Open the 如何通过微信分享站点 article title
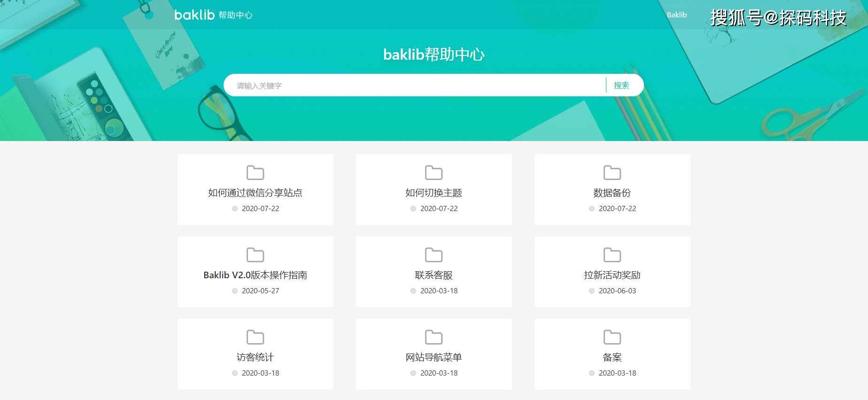The width and height of the screenshot is (868, 400). [x=255, y=193]
